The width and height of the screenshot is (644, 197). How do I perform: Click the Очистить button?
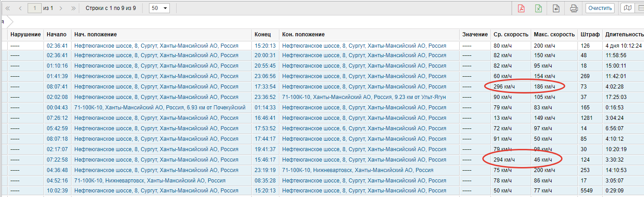600,8
